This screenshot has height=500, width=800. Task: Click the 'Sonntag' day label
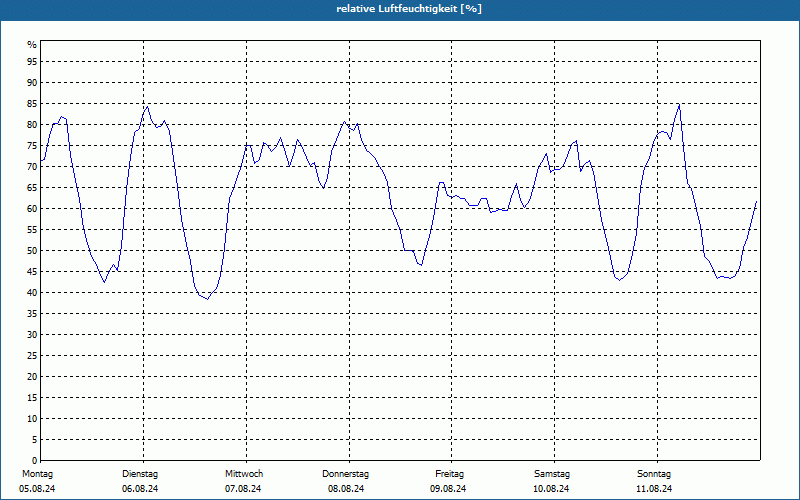[x=654, y=474]
